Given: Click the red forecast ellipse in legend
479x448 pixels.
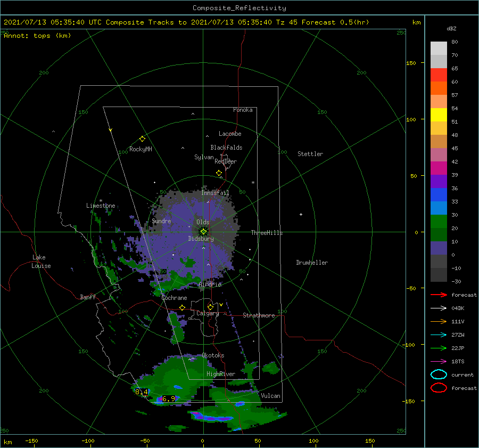Looking at the screenshot, I should tap(439, 388).
